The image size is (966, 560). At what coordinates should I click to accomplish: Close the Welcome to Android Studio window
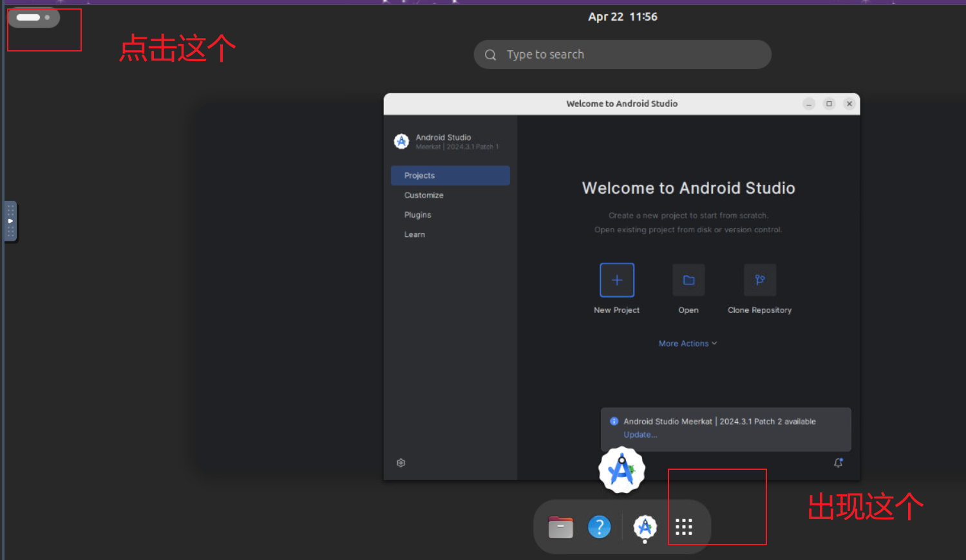click(849, 104)
